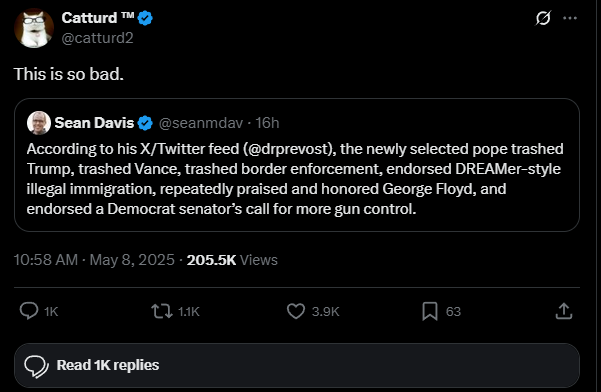Open the quoted tweet's 16h timestamp

coord(267,123)
